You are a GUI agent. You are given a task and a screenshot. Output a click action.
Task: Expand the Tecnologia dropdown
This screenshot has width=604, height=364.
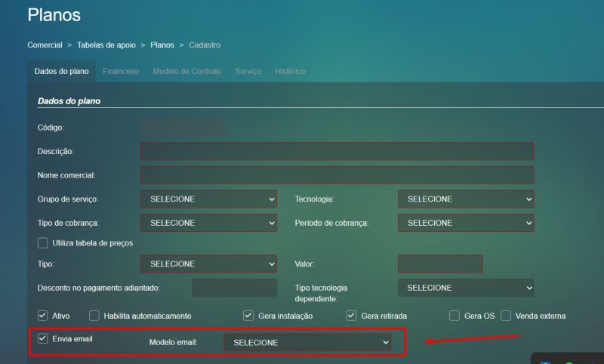(x=466, y=199)
